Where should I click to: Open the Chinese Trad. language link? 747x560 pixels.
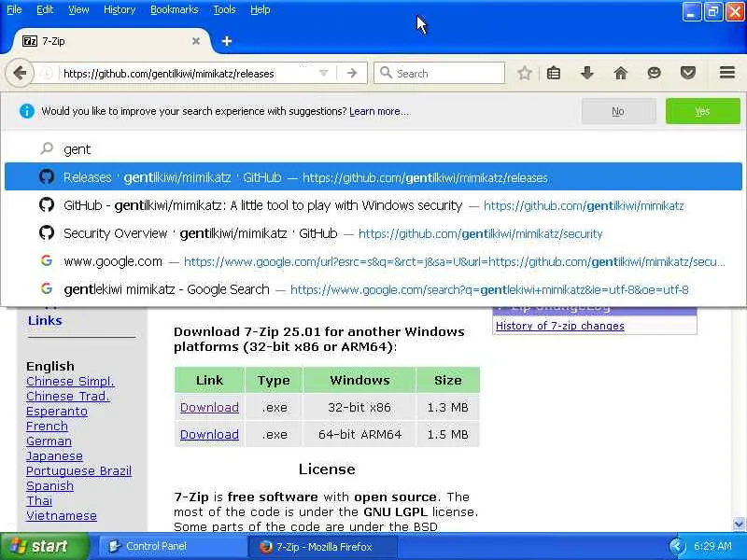click(67, 396)
